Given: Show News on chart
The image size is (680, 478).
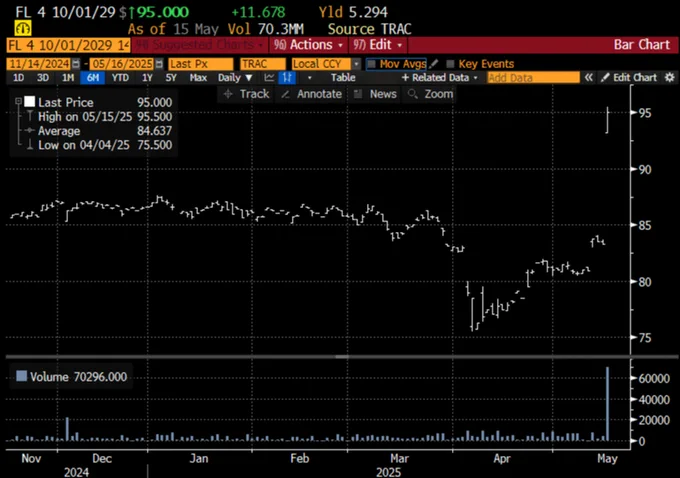Looking at the screenshot, I should point(375,94).
